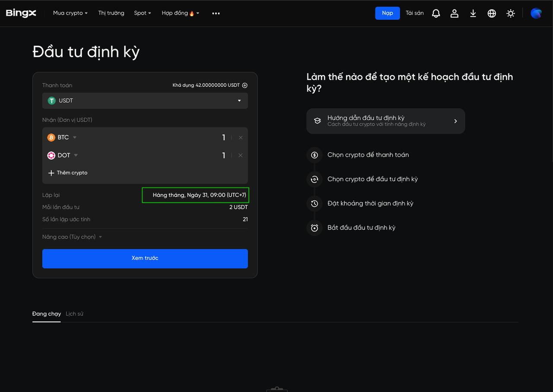Click the plus icon beside available USDT
The width and height of the screenshot is (553, 392).
(x=245, y=85)
